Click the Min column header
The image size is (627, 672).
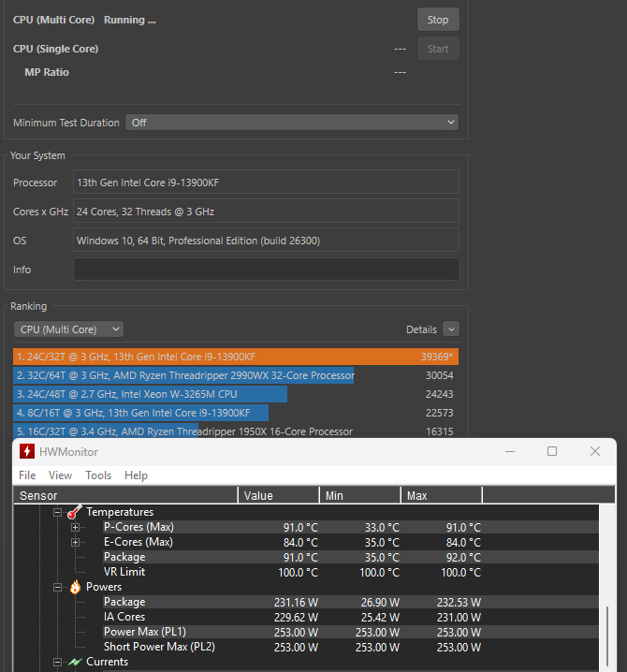tap(360, 495)
